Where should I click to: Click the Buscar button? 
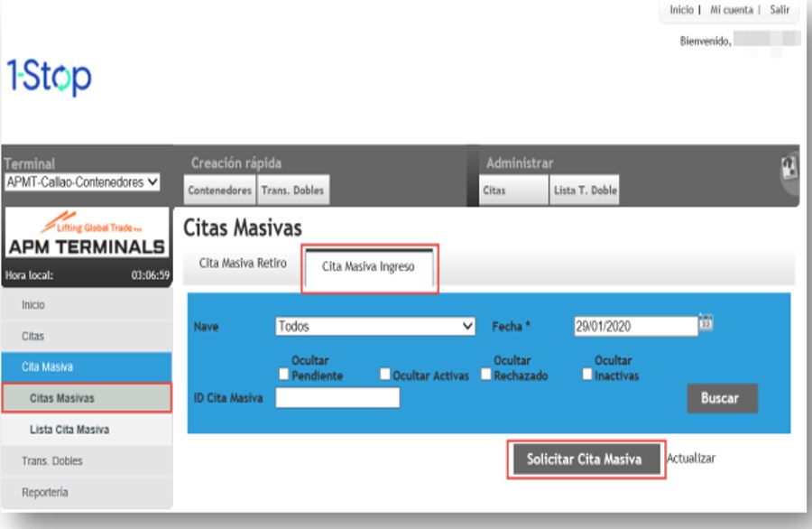pos(722,398)
